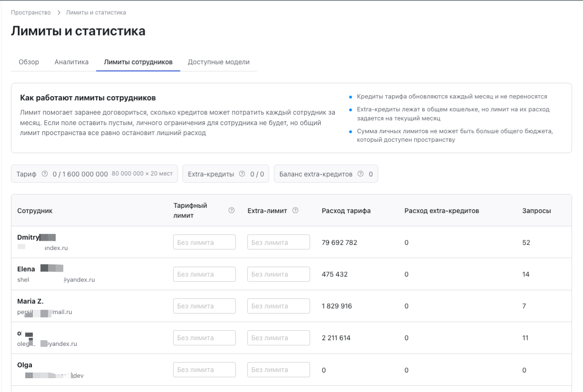Click the Пространство breadcrumb link
The image size is (583, 392).
(x=31, y=12)
